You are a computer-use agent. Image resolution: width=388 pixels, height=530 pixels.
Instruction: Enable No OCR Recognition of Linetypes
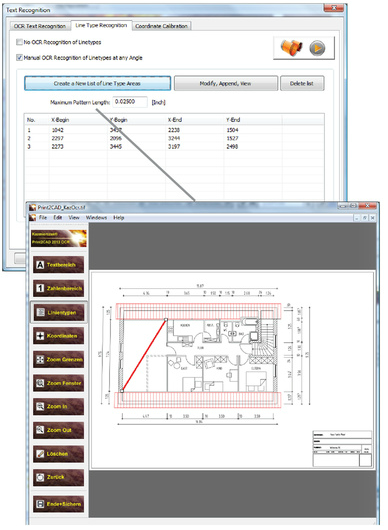pos(19,42)
